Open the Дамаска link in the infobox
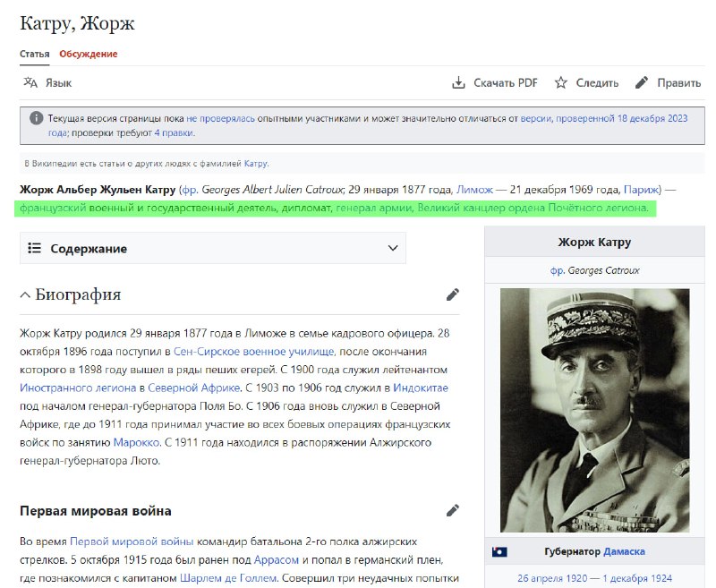Viewport: 716px width, 588px height. point(624,551)
